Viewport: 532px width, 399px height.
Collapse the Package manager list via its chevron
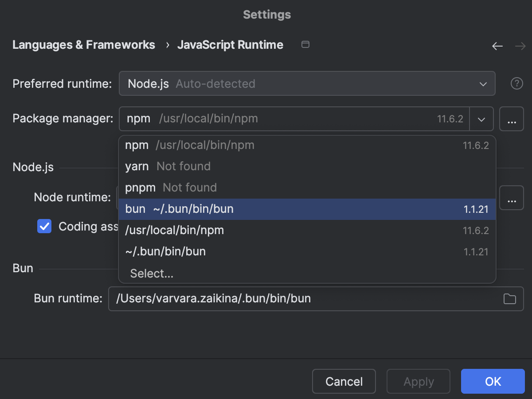point(481,119)
